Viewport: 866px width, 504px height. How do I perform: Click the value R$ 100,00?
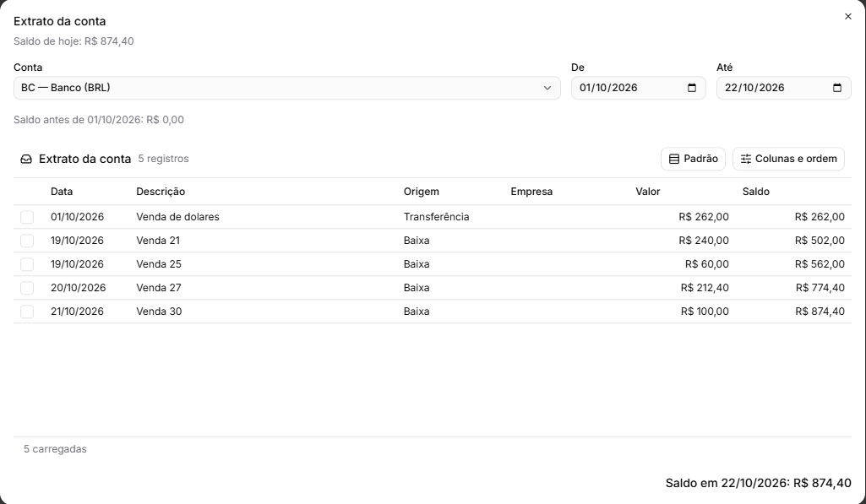pos(705,312)
